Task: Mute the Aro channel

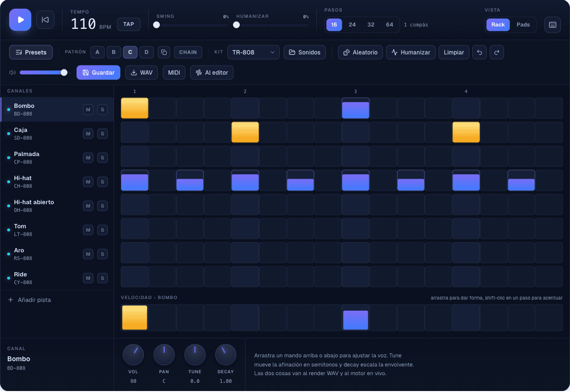Action: point(88,254)
